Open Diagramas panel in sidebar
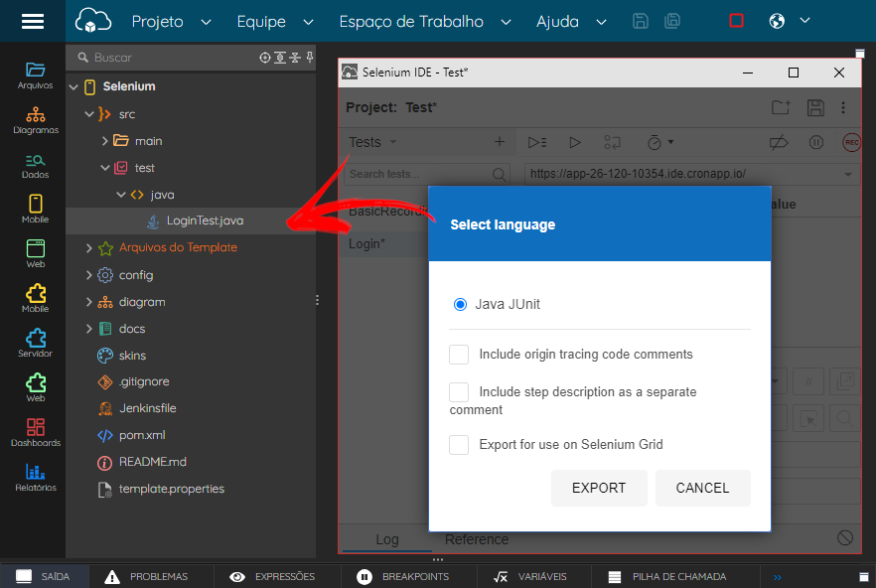The height and width of the screenshot is (588, 876). (x=35, y=120)
